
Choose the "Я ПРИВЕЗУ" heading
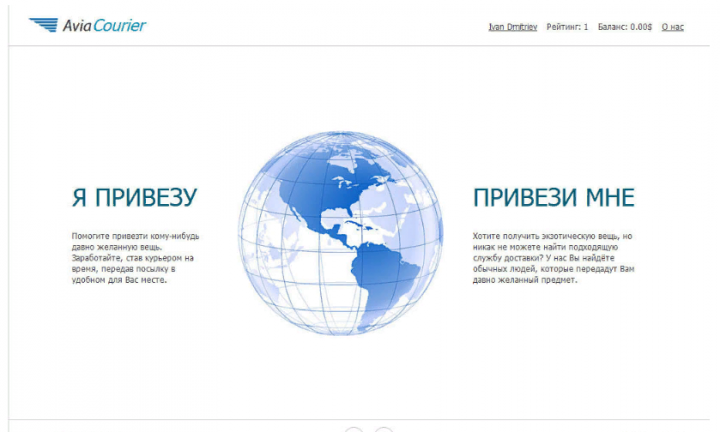coord(135,197)
